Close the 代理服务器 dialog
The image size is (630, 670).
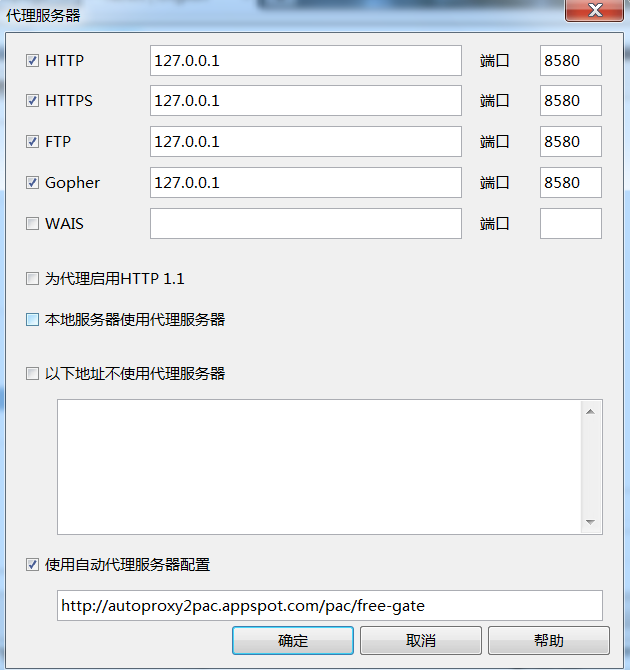595,10
